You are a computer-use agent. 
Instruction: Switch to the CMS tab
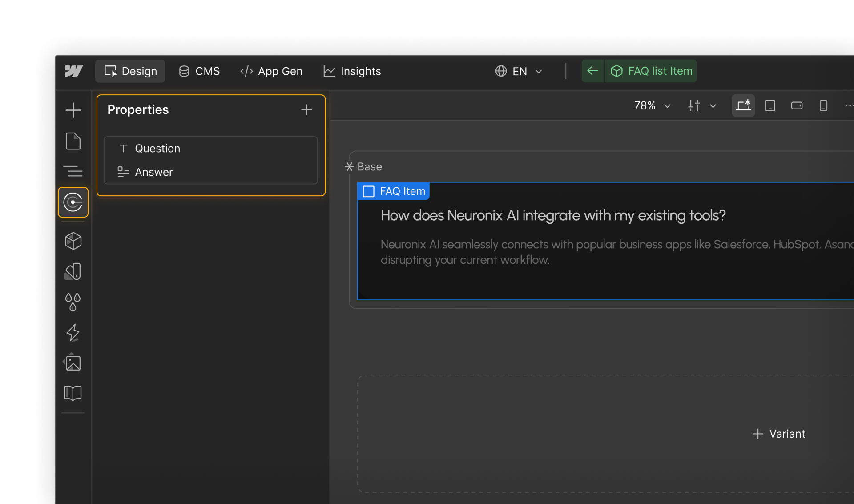click(199, 71)
